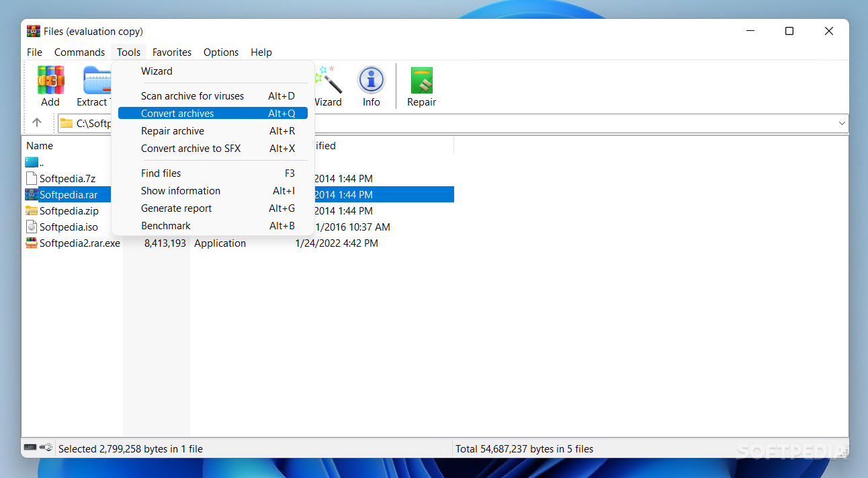Click the Extract To toolbar icon

(x=97, y=80)
